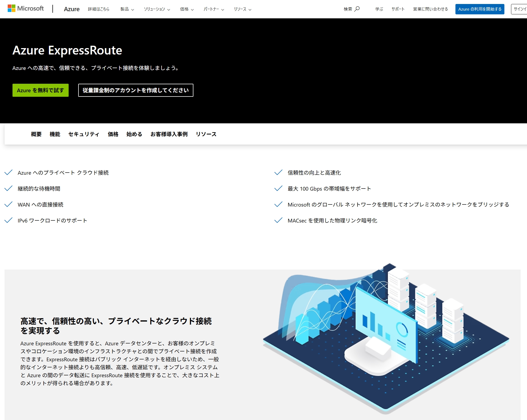
Task: Click checkmark beside MACsec を使用した物理リンク暗号化
Action: tap(278, 220)
